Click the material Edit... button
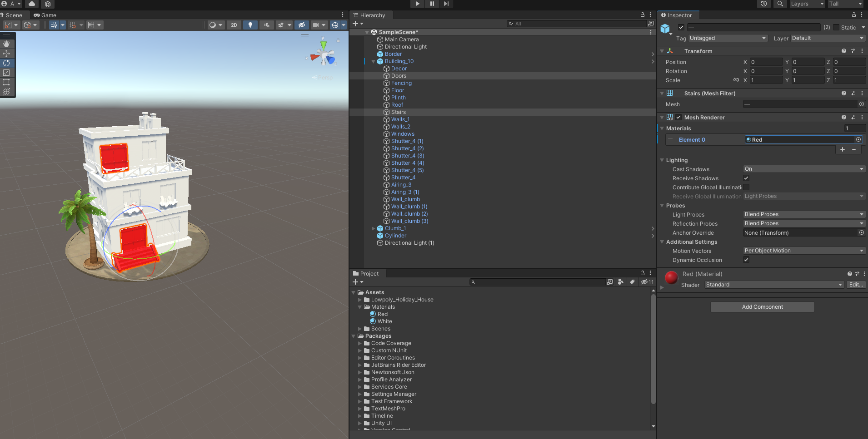The width and height of the screenshot is (868, 439). [856, 285]
